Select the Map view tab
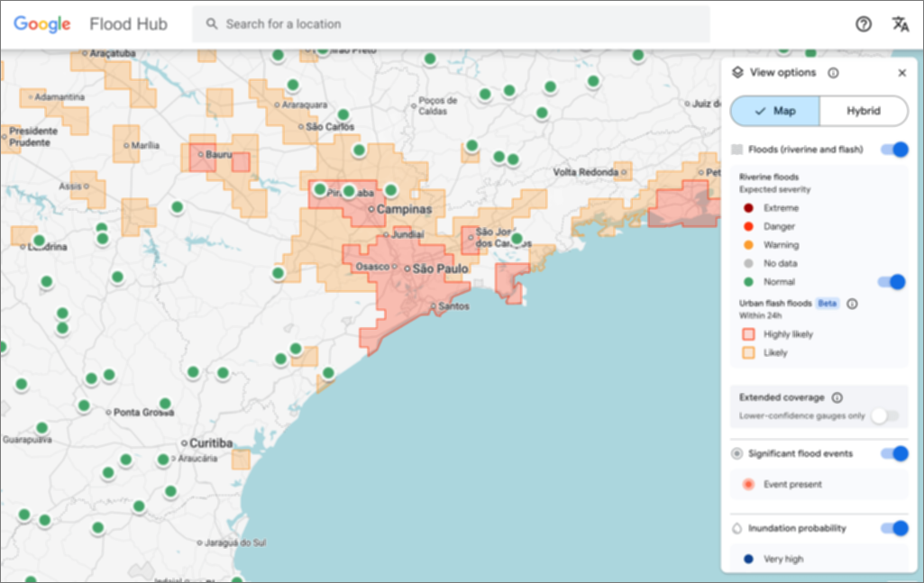 click(774, 111)
